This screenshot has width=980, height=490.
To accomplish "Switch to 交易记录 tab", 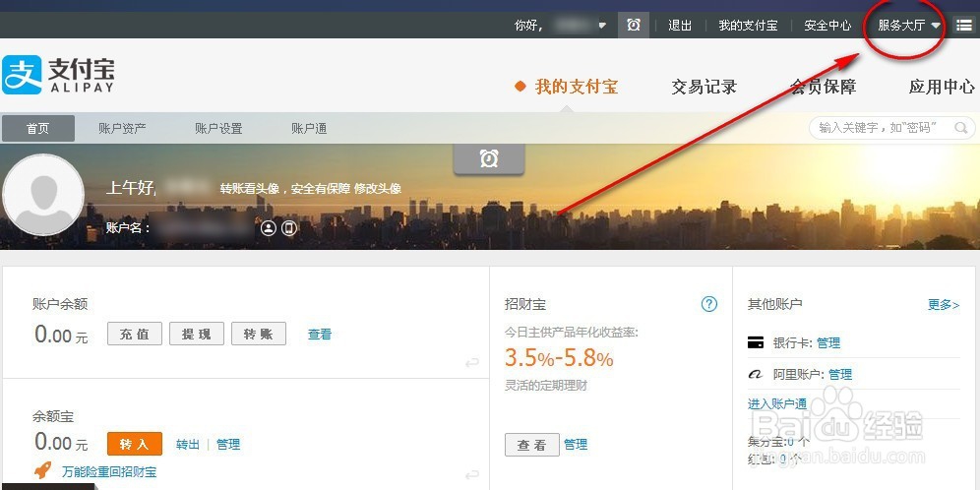I will tap(704, 87).
